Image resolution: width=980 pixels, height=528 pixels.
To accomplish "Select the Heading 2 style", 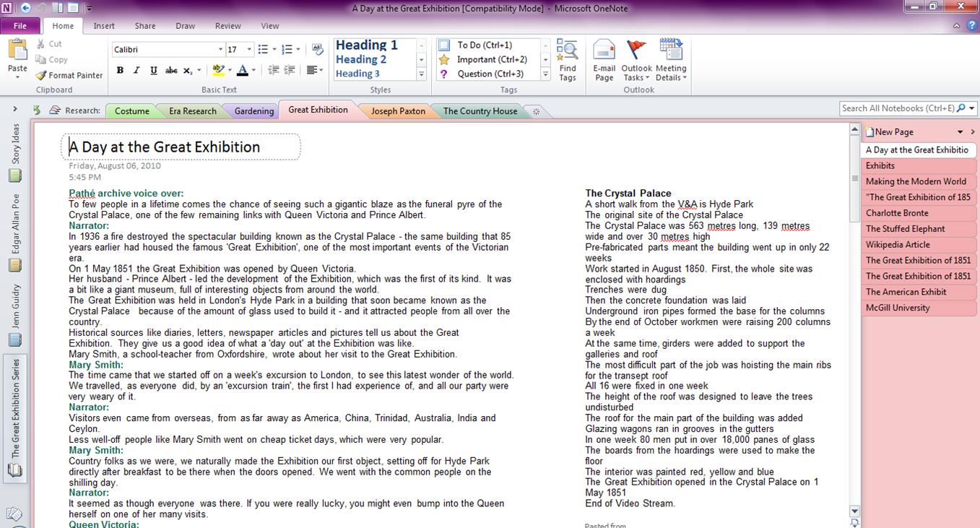I will point(361,59).
